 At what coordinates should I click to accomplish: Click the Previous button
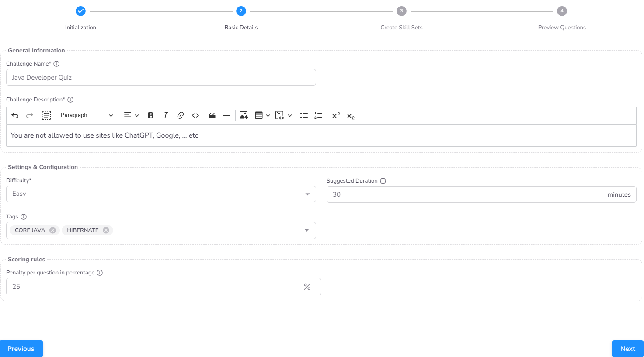[21, 349]
